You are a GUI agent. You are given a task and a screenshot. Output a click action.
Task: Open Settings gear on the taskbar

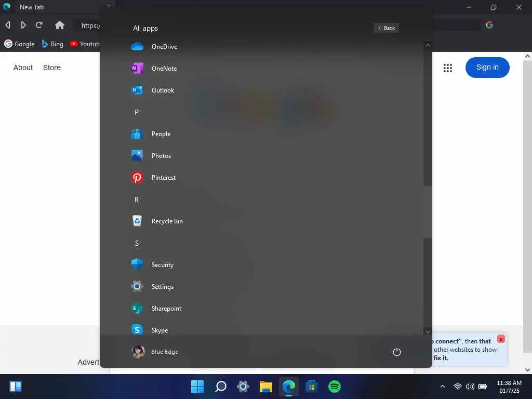point(243,387)
